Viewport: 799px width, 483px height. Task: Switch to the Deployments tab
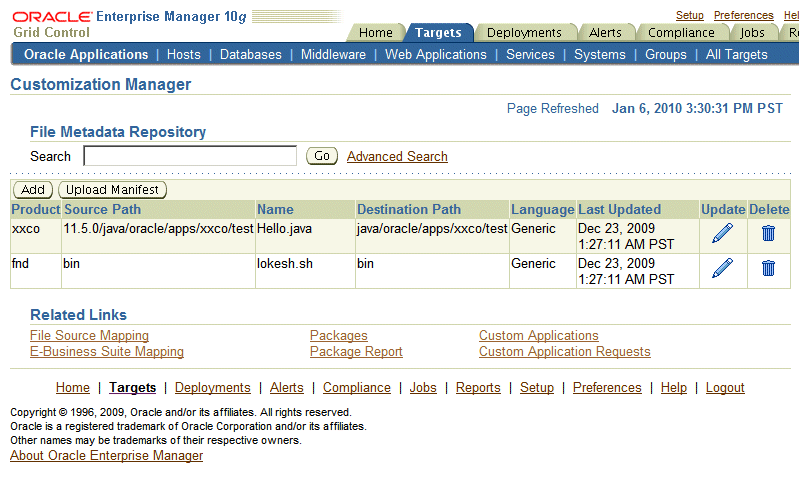point(524,33)
